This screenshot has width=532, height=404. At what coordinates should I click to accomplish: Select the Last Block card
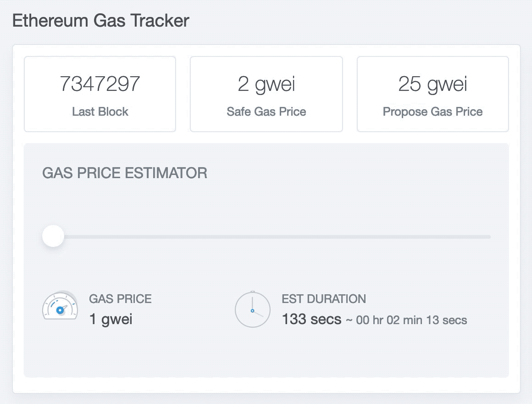(x=100, y=94)
